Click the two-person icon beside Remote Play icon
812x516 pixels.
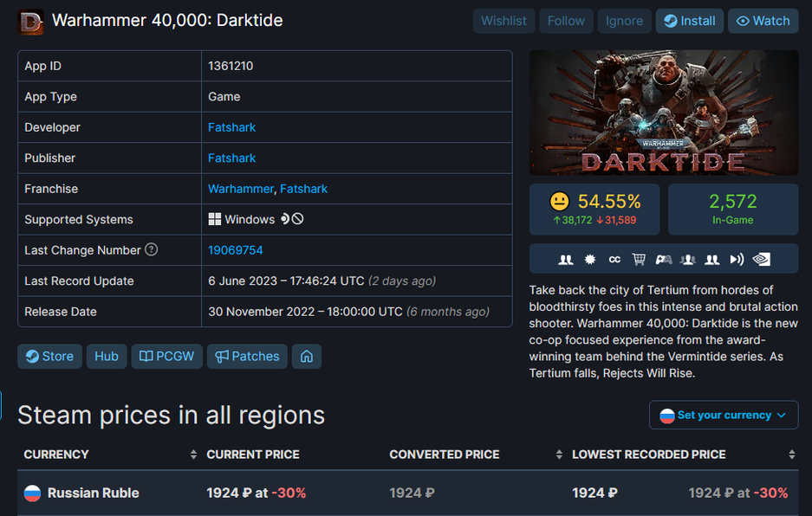[x=712, y=260]
